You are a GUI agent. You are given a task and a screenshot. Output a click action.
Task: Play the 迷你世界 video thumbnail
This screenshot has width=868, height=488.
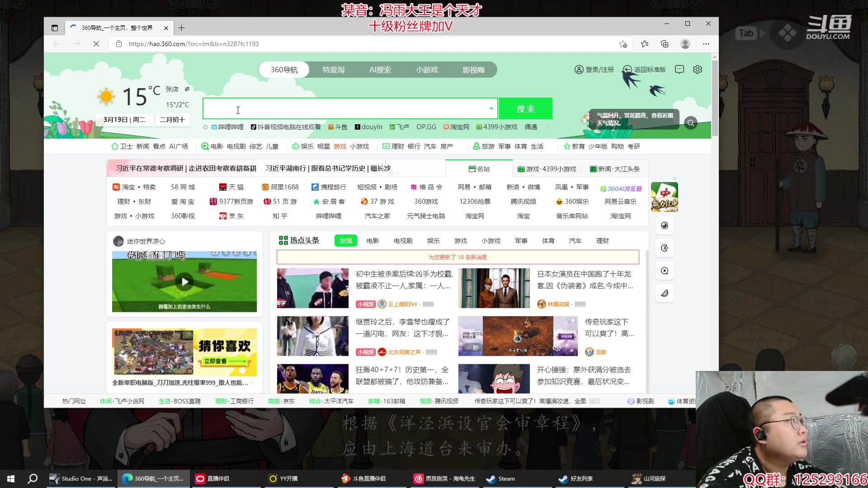pos(184,282)
